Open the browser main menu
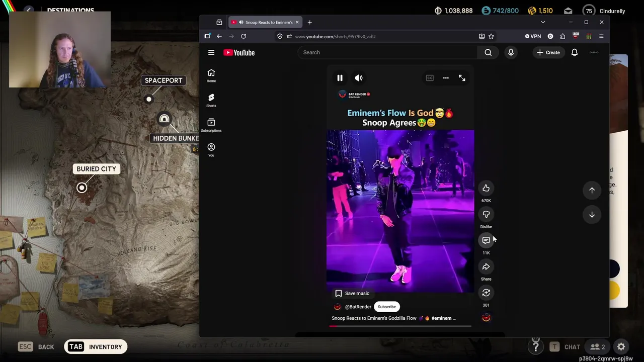 coord(601,36)
